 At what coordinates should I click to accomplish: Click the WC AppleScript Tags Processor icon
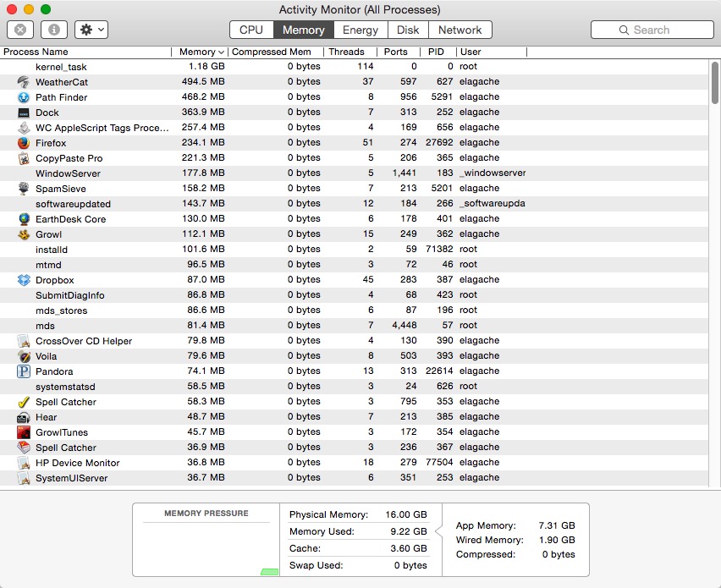[24, 128]
